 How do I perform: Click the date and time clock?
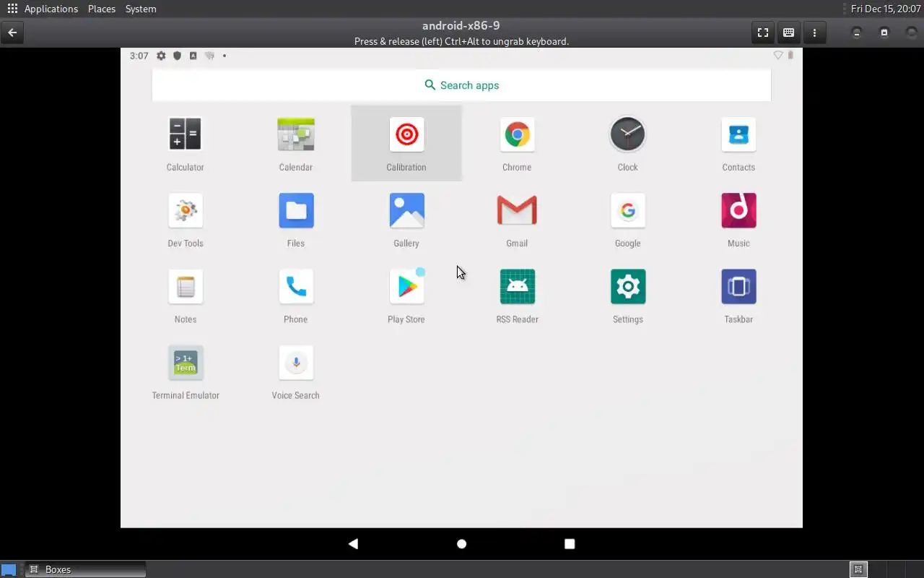click(x=886, y=9)
